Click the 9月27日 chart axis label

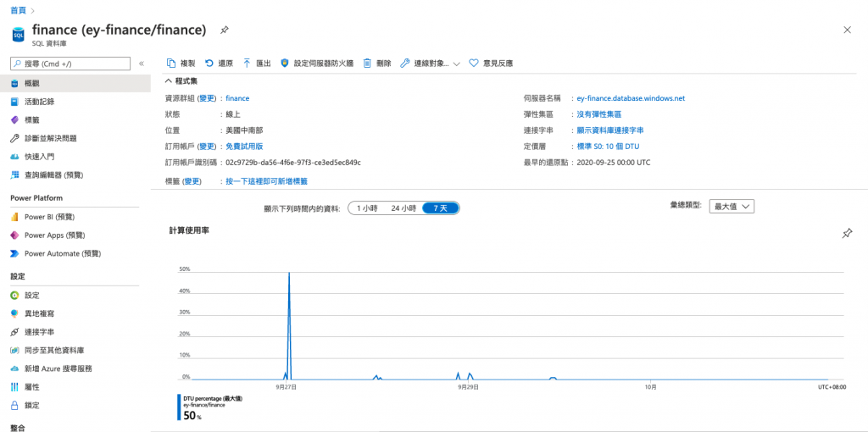(288, 388)
